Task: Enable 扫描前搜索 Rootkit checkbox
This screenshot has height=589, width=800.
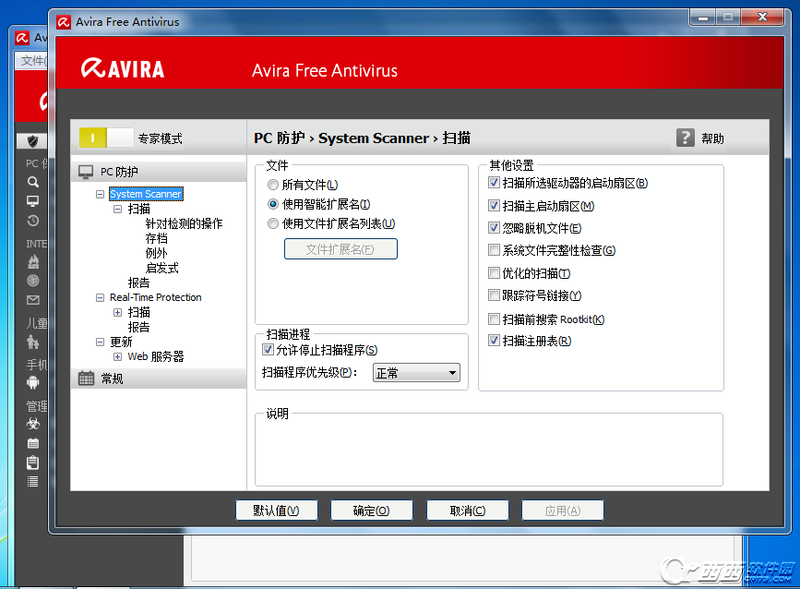Action: (494, 319)
